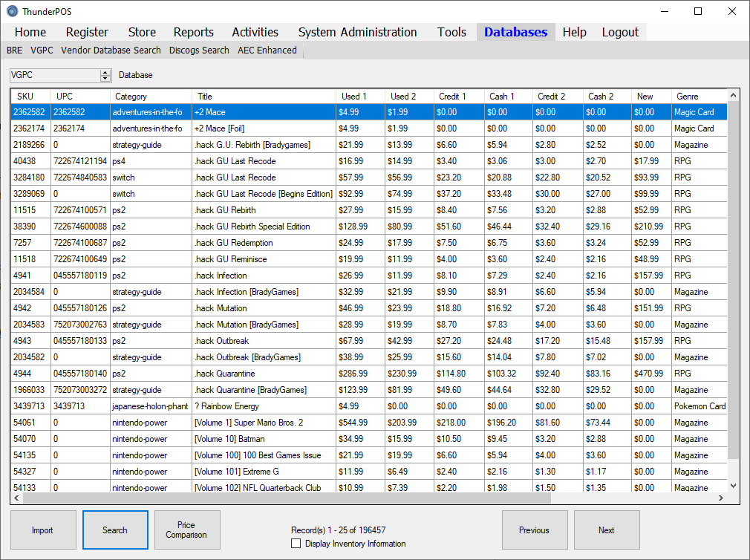Viewport: 750px width, 560px height.
Task: Select the '+2 Mace [Foil]' title cell
Action: click(264, 128)
